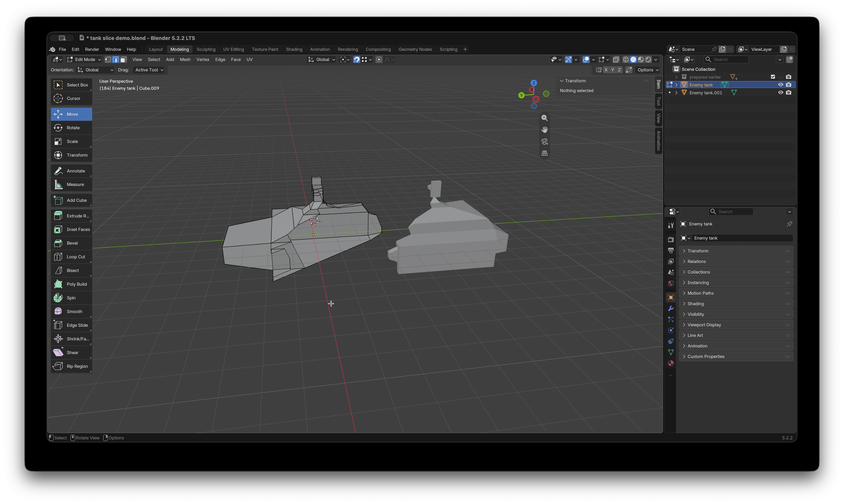The image size is (844, 504).
Task: Select the Loop Cut tool
Action: (x=71, y=257)
